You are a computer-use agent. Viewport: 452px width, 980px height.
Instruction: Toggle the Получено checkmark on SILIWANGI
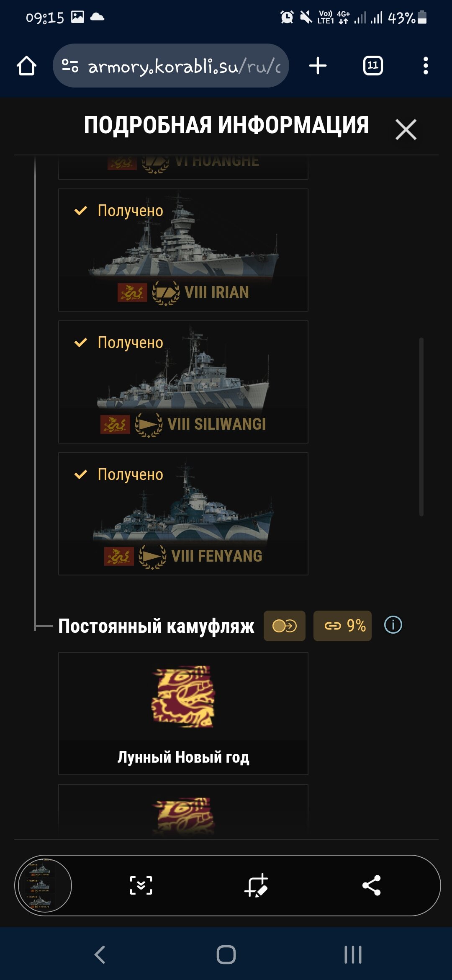80,342
